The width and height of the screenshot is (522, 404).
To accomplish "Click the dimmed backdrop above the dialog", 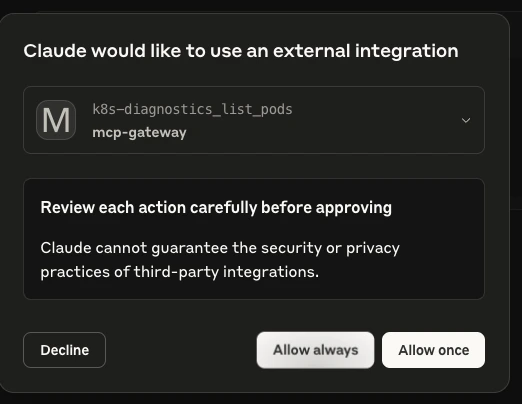I will (261, 5).
